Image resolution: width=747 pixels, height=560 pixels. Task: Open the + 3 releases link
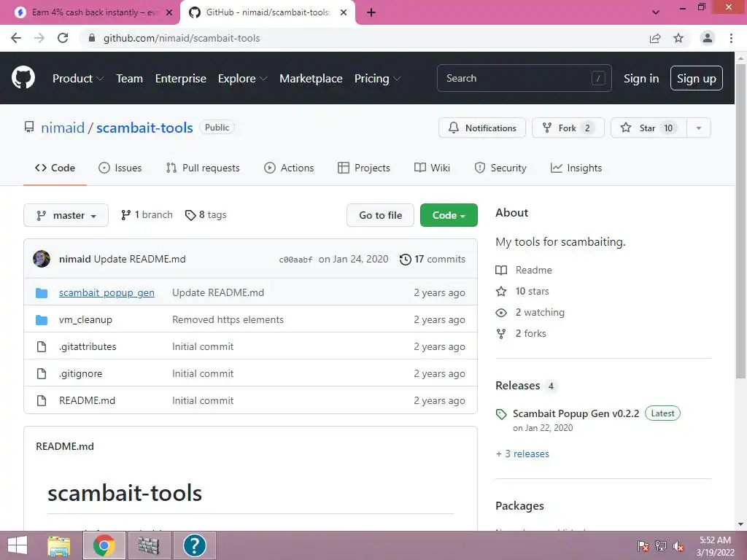522,454
